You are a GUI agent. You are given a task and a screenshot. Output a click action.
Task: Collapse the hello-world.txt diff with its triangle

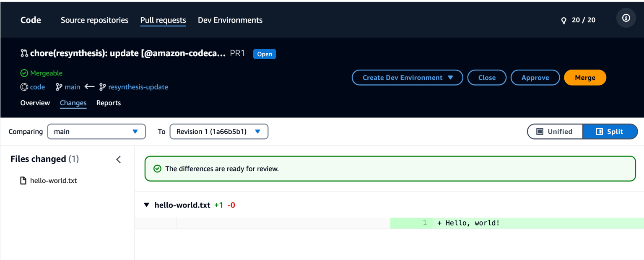(x=146, y=205)
